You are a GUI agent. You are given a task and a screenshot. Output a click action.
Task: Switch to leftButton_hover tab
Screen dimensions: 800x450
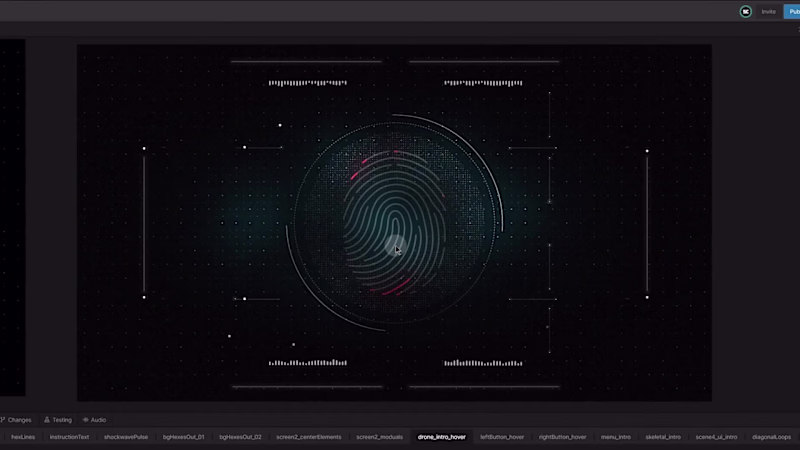[502, 437]
